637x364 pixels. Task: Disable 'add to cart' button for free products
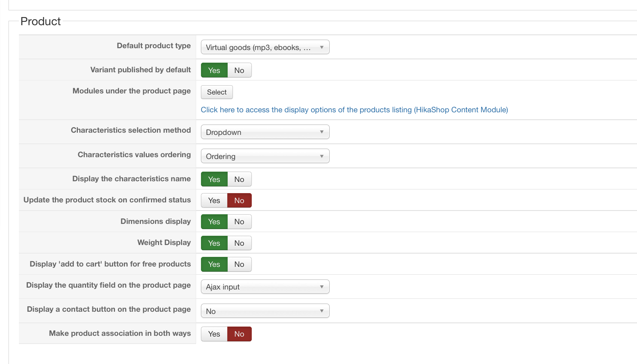pos(239,264)
